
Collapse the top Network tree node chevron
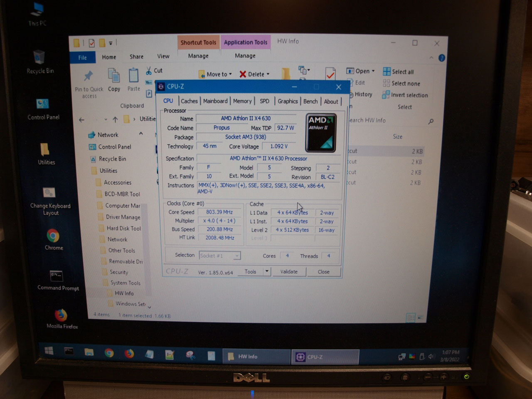tap(141, 133)
